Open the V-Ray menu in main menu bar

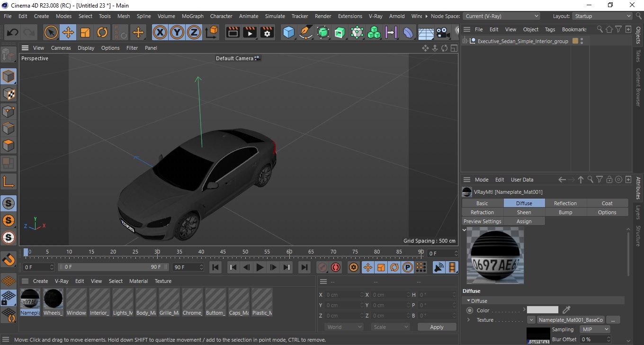tap(376, 16)
